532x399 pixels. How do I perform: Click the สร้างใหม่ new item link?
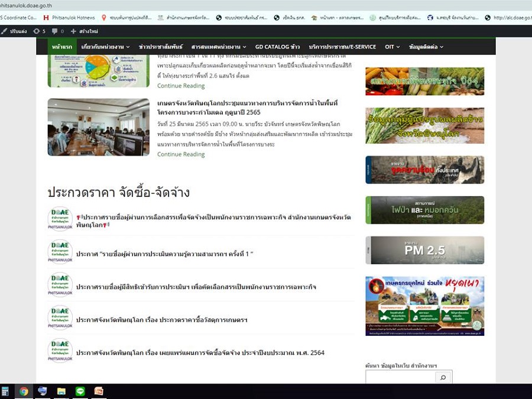pyautogui.click(x=89, y=31)
